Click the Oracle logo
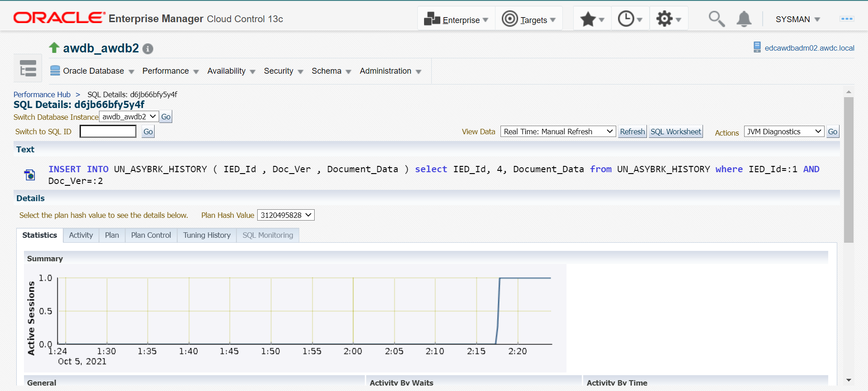The height and width of the screenshot is (391, 868). point(59,18)
